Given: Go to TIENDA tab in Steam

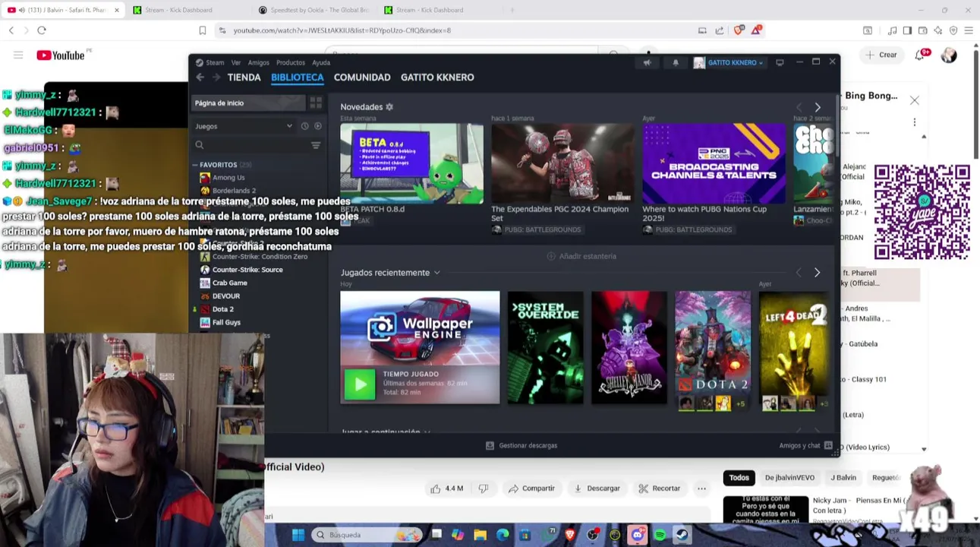Looking at the screenshot, I should pyautogui.click(x=244, y=77).
